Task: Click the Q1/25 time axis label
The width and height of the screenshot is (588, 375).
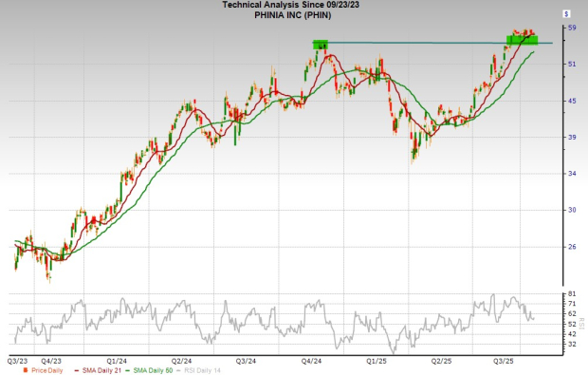Action: click(x=377, y=361)
